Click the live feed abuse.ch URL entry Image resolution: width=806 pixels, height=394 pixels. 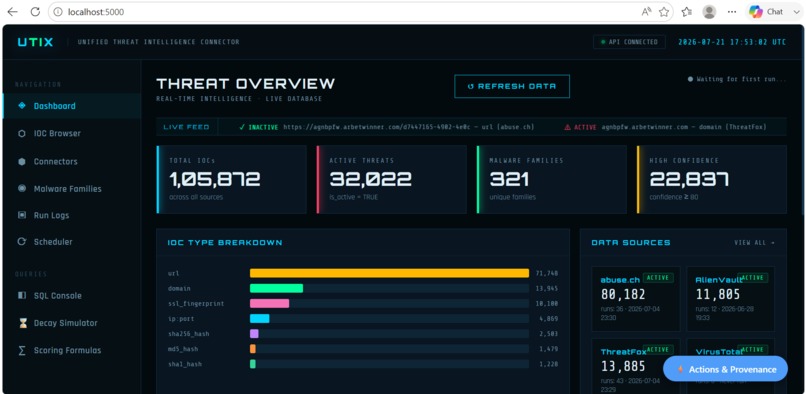pos(387,127)
